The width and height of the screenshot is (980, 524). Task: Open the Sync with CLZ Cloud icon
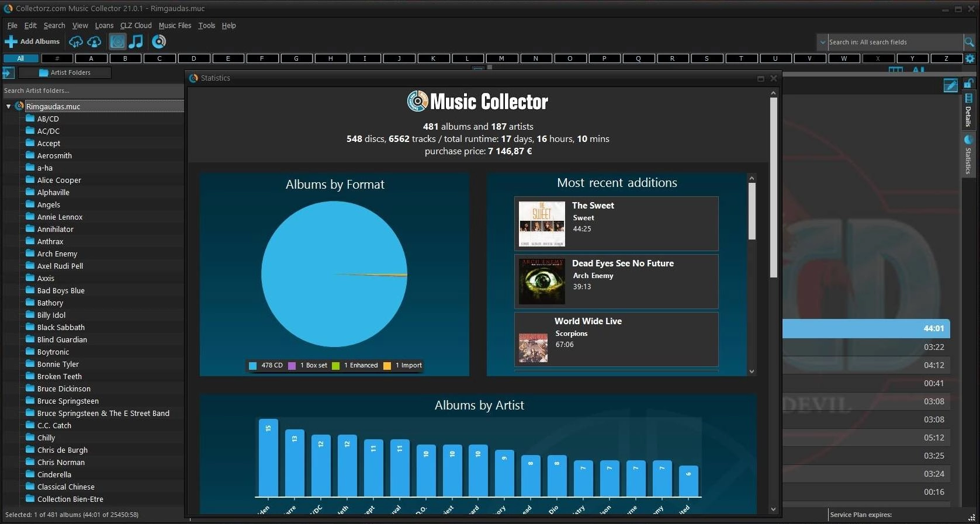pyautogui.click(x=75, y=41)
